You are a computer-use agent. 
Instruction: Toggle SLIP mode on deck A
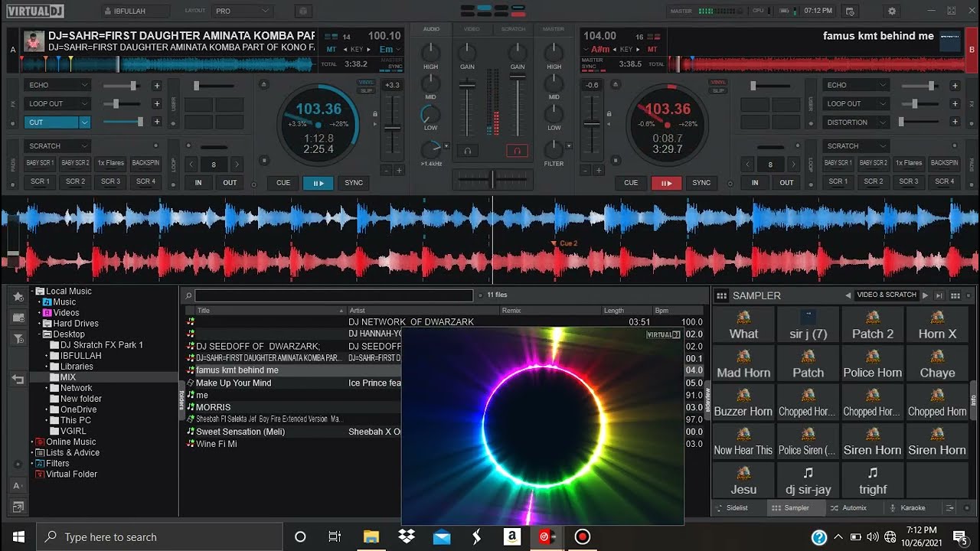tap(366, 90)
